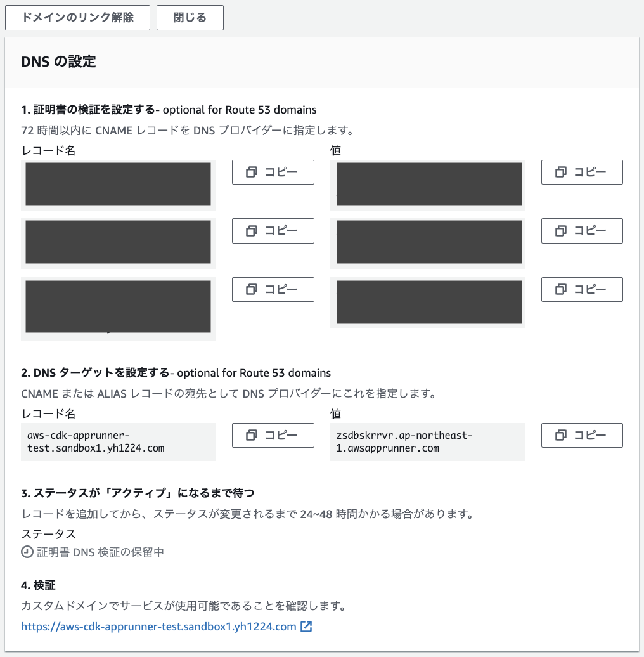Copy the DNS target record name
The height and width of the screenshot is (657, 644).
[273, 435]
